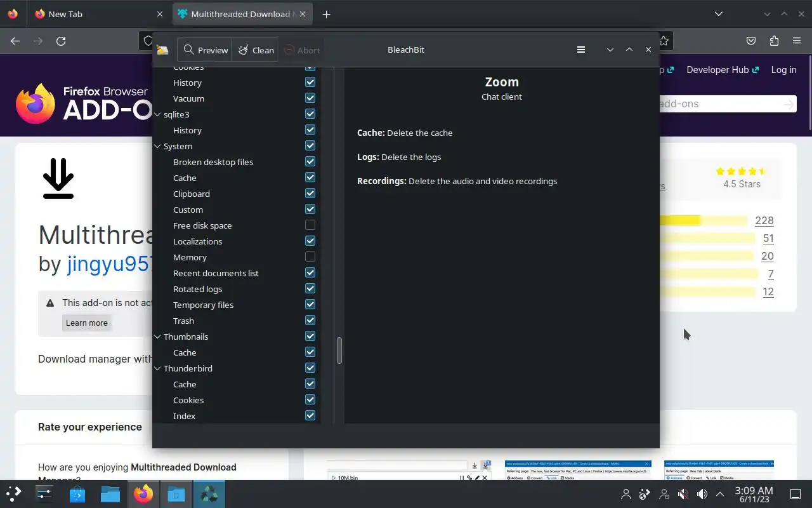The height and width of the screenshot is (508, 812).
Task: Uncheck the Localizations checkbox
Action: [310, 241]
